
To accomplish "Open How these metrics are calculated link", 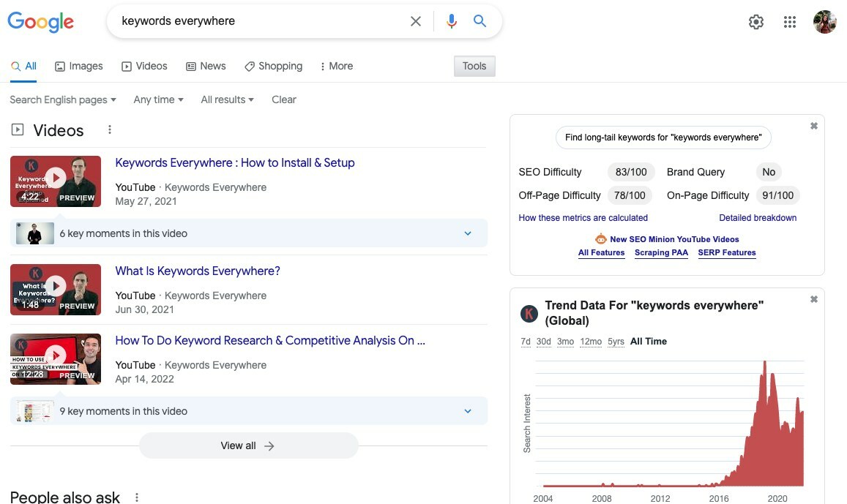I will click(x=583, y=218).
